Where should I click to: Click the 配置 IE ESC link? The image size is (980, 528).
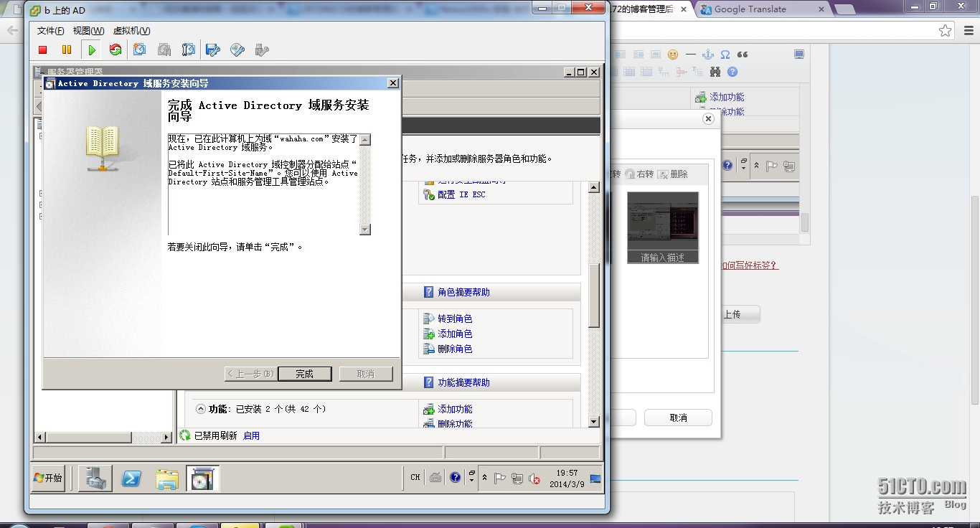coord(461,194)
